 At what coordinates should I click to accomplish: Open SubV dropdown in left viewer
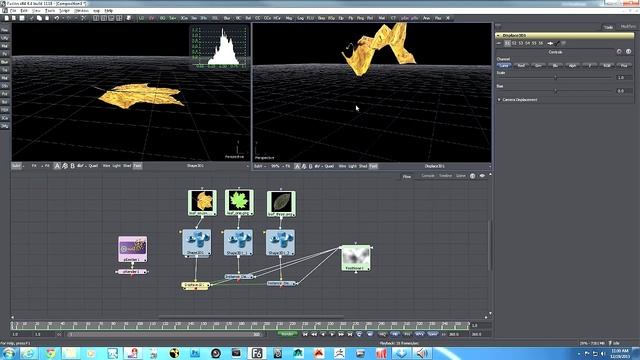point(17,166)
